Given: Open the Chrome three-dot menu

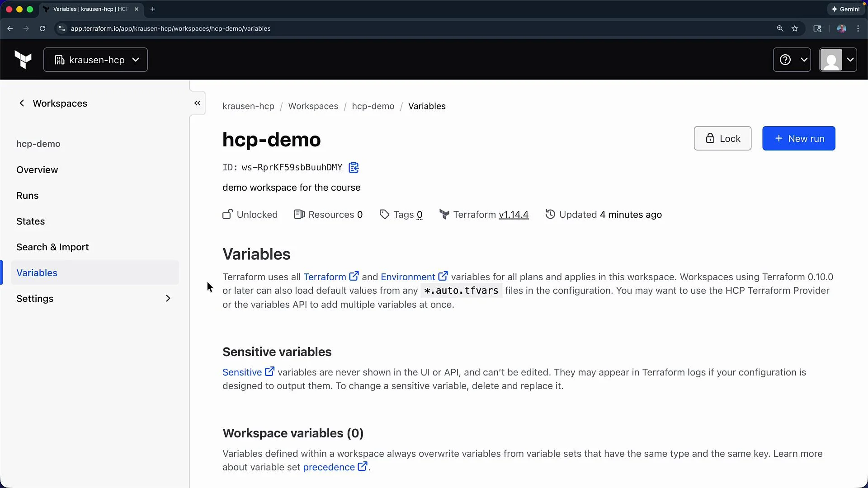Looking at the screenshot, I should coord(858,28).
